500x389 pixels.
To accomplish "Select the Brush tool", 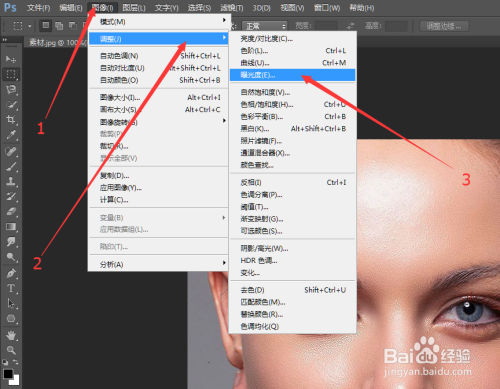I will (11, 166).
